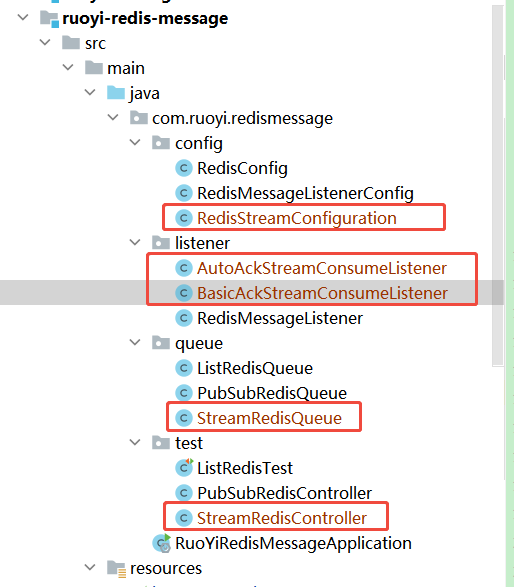Click the com.ruoyi.redismessage package icon
This screenshot has height=587, width=514.
pyautogui.click(x=139, y=118)
